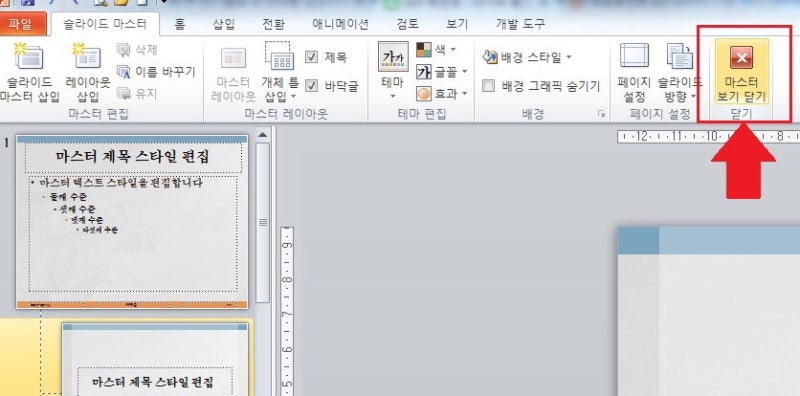Screen dimensions: 800x396
Task: Select the first slide master thumbnail
Action: (132, 221)
